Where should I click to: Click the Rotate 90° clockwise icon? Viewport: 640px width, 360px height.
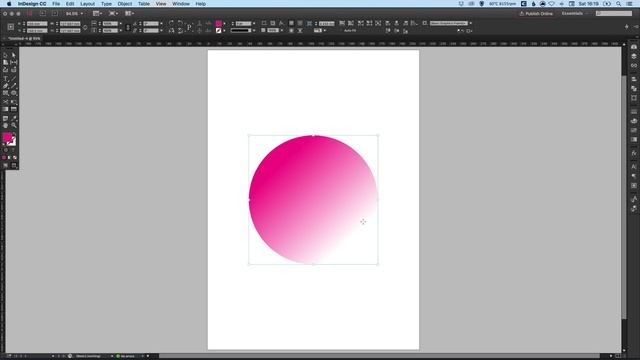click(x=171, y=23)
